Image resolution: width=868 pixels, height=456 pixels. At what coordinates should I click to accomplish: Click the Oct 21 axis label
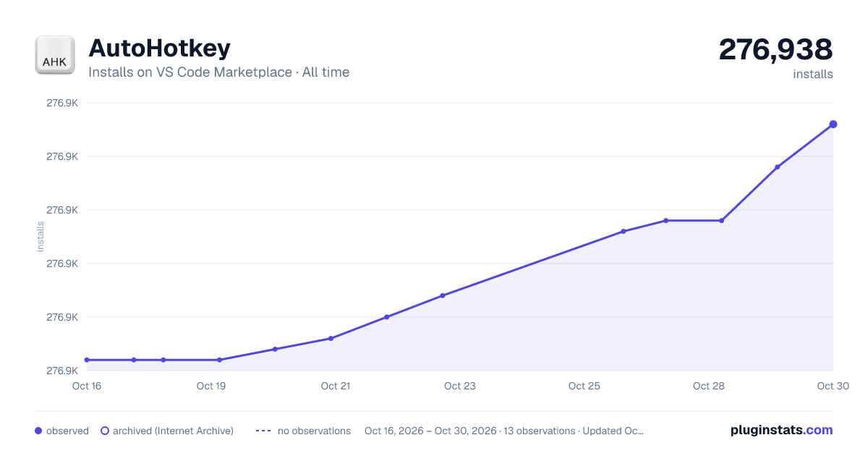click(x=336, y=386)
